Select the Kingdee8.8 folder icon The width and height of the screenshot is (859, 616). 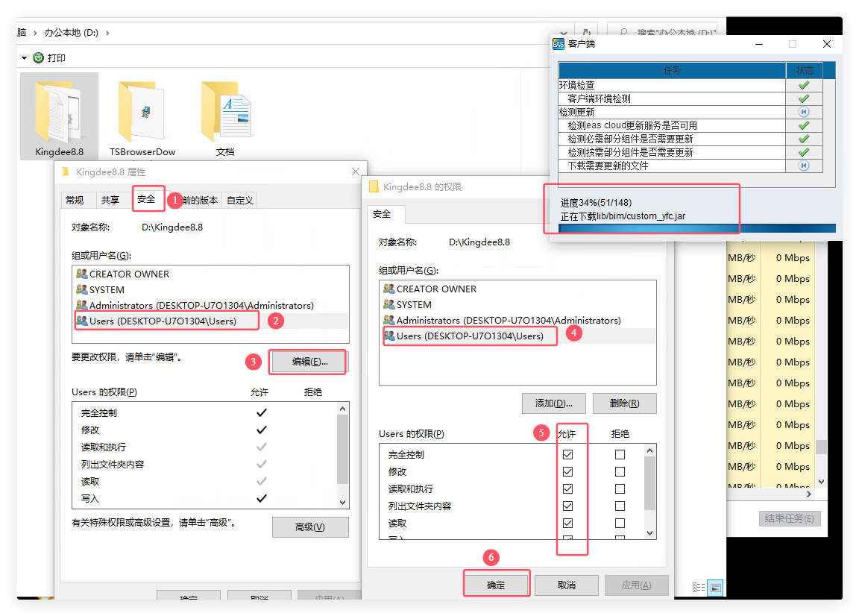[58, 111]
